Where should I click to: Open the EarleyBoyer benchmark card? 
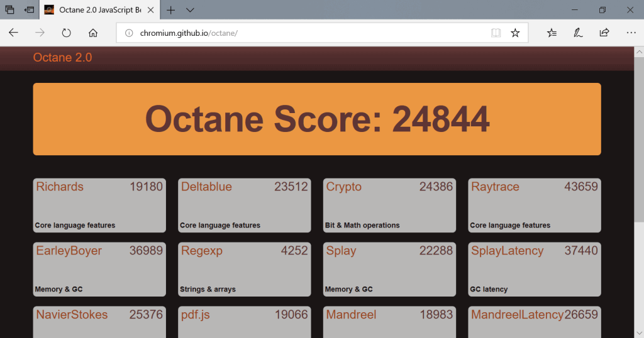coord(99,269)
